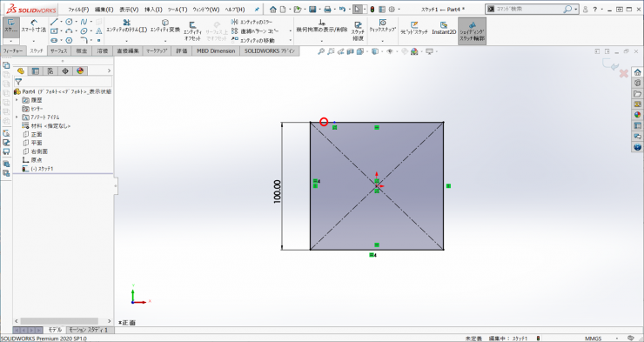644x342 pixels.
Task: Click Display/Delete Relations (幾何拘束の表示/削除)
Action: (x=322, y=26)
